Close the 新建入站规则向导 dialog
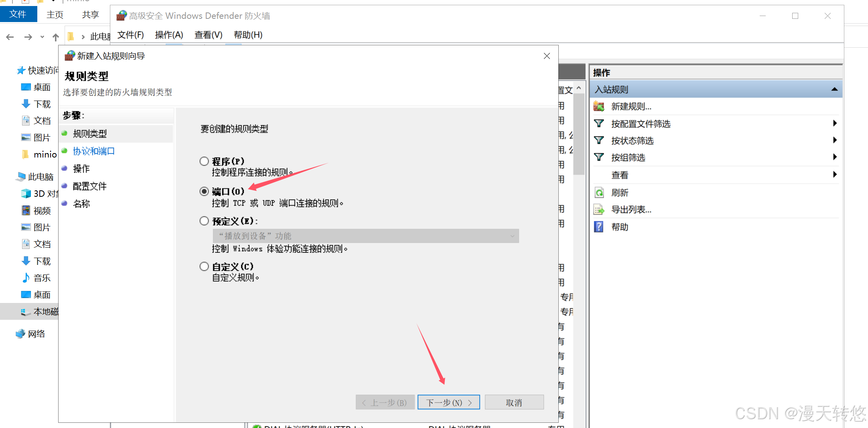This screenshot has width=868, height=428. [x=547, y=56]
